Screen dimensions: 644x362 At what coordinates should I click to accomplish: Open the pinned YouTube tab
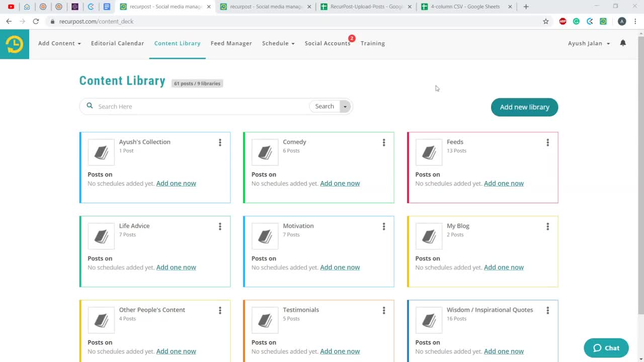11,7
